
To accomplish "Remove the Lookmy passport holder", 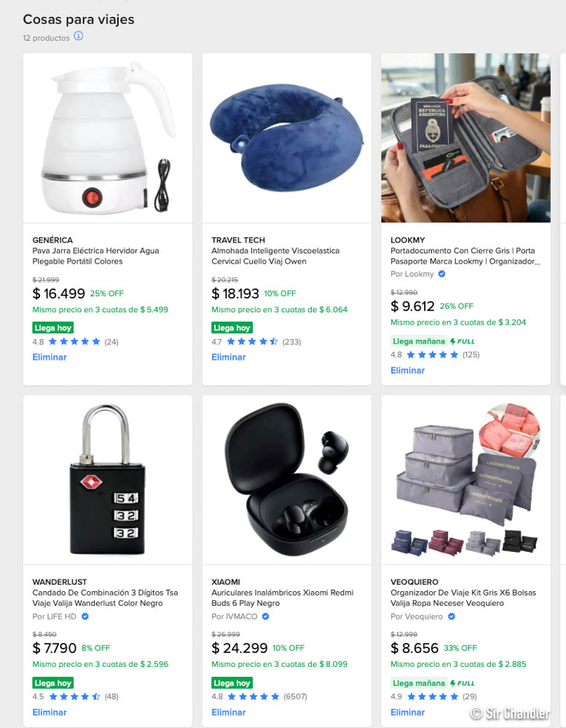I will click(407, 370).
